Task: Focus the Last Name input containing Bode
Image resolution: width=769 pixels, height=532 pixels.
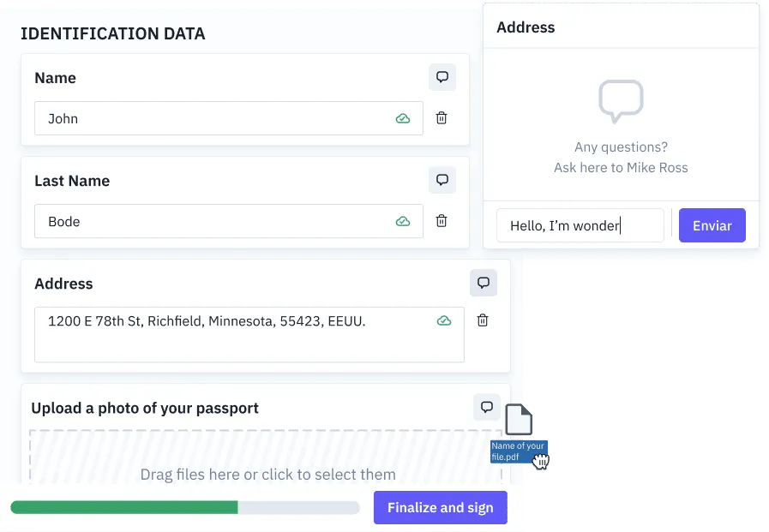Action: [x=229, y=221]
